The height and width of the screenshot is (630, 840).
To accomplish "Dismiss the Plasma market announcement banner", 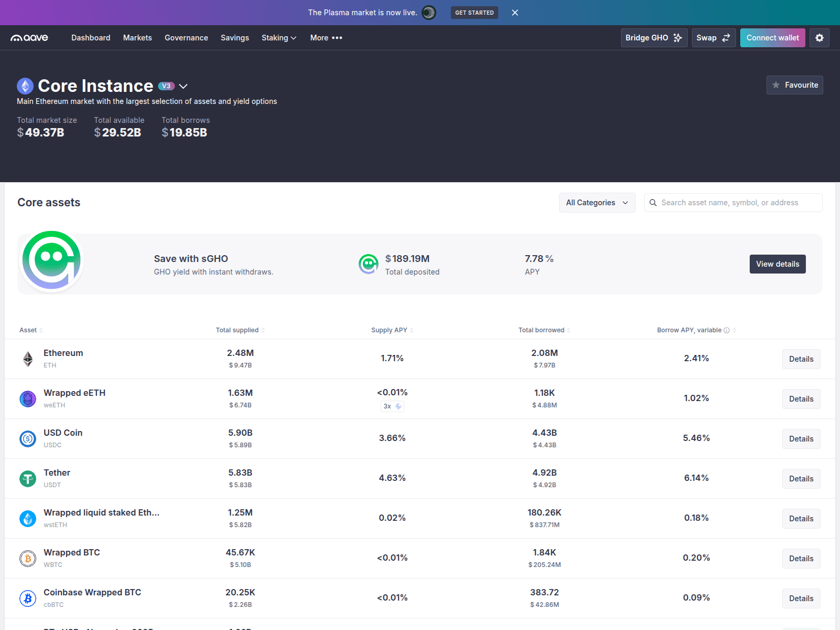I will 514,13.
